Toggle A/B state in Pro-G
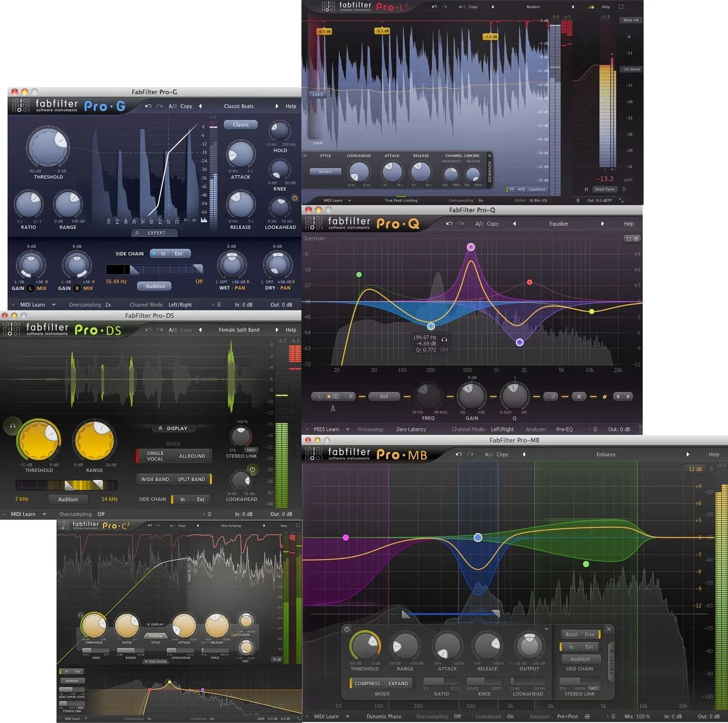Screen dimensions: 728x723 pos(172,106)
